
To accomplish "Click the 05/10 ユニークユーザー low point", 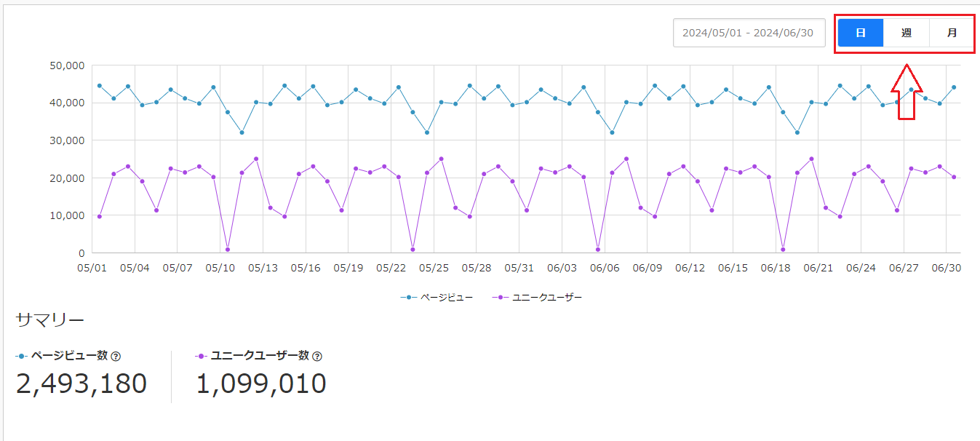I will click(x=228, y=250).
